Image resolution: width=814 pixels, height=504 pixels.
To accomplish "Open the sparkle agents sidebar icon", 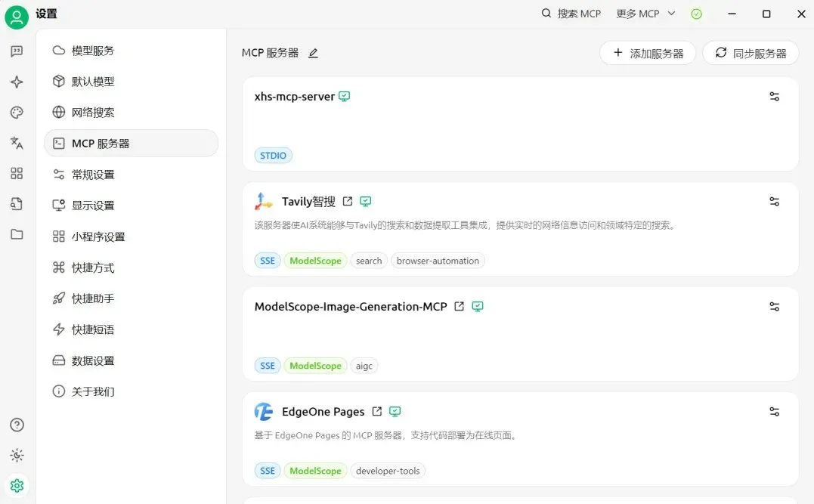I will [17, 82].
